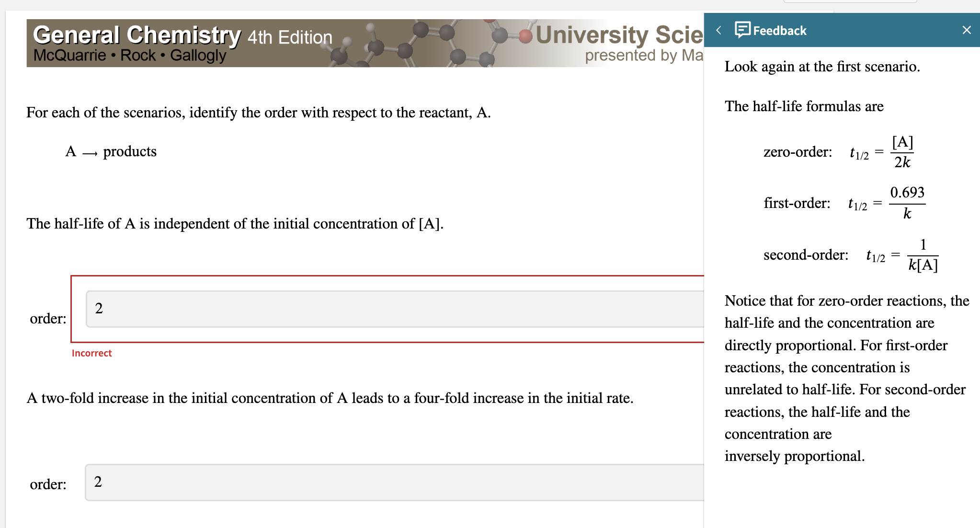This screenshot has height=528, width=980.
Task: Click the Feedback speech bubble icon
Action: [742, 30]
